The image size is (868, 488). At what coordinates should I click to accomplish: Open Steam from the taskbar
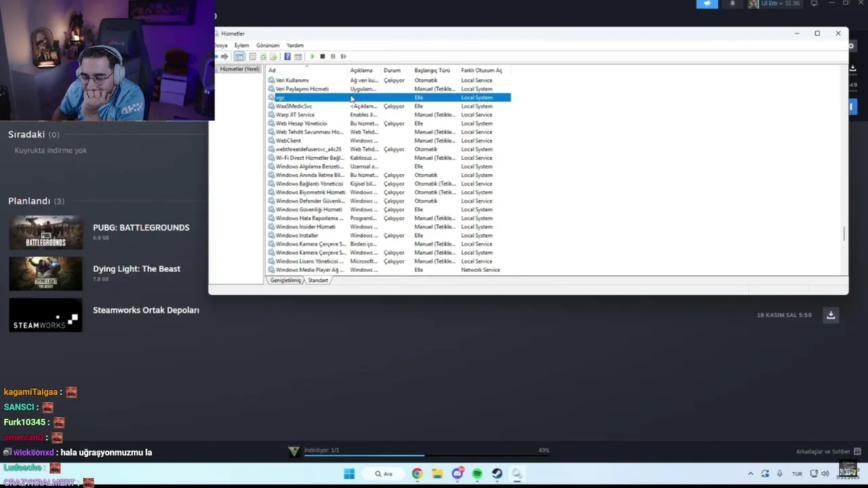[x=497, y=474]
